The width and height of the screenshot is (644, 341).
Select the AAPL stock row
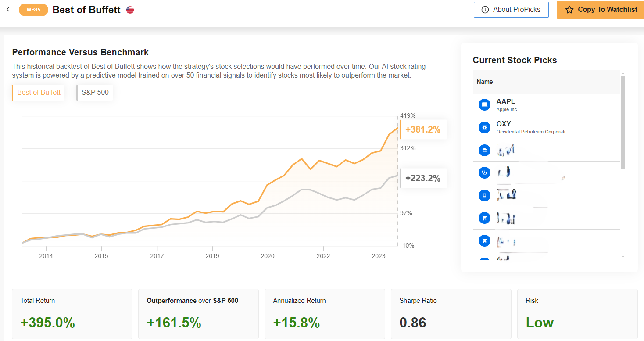546,105
